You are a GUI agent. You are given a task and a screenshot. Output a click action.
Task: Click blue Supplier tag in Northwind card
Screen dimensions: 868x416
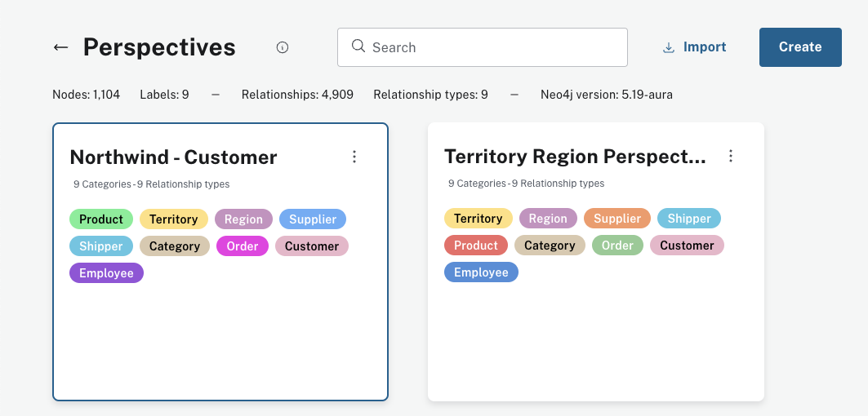point(313,219)
